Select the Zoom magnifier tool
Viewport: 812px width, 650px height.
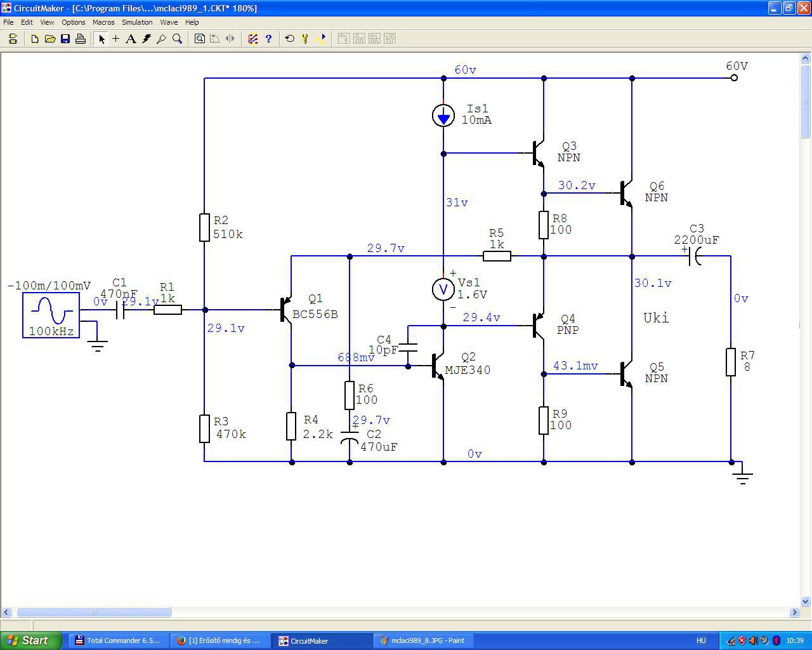[x=178, y=39]
